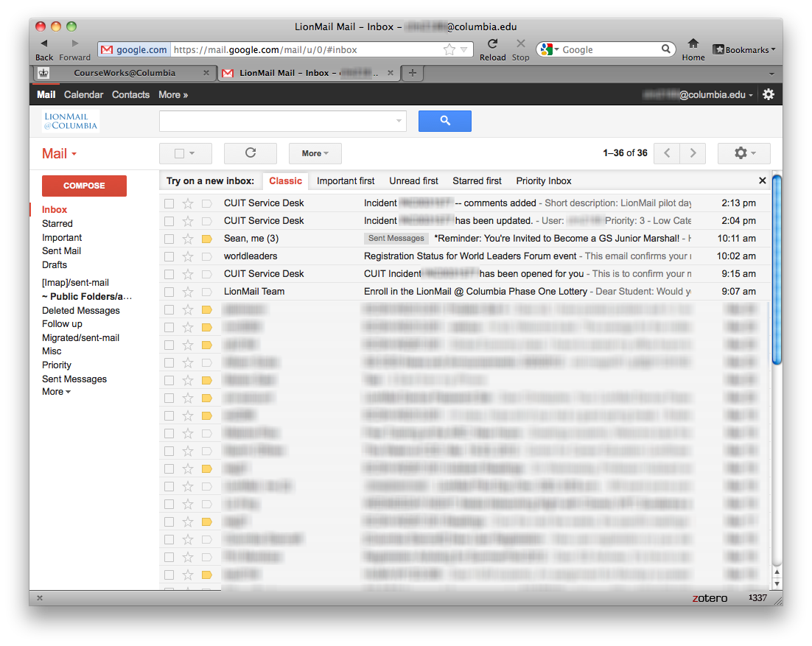Open the settings gear dropdown in mail toolbar
The image size is (812, 646).
click(745, 153)
